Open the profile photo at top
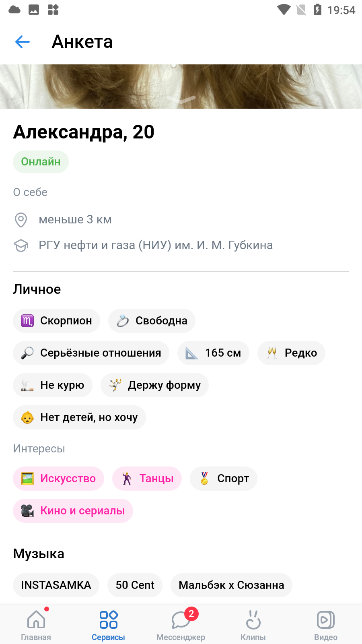The height and width of the screenshot is (644, 362). click(181, 87)
